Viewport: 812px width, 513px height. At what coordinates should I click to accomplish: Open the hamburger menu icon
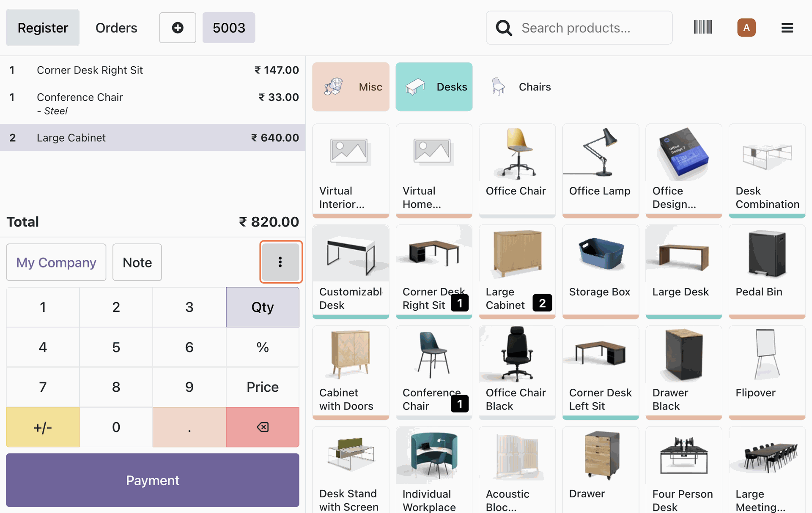(787, 28)
